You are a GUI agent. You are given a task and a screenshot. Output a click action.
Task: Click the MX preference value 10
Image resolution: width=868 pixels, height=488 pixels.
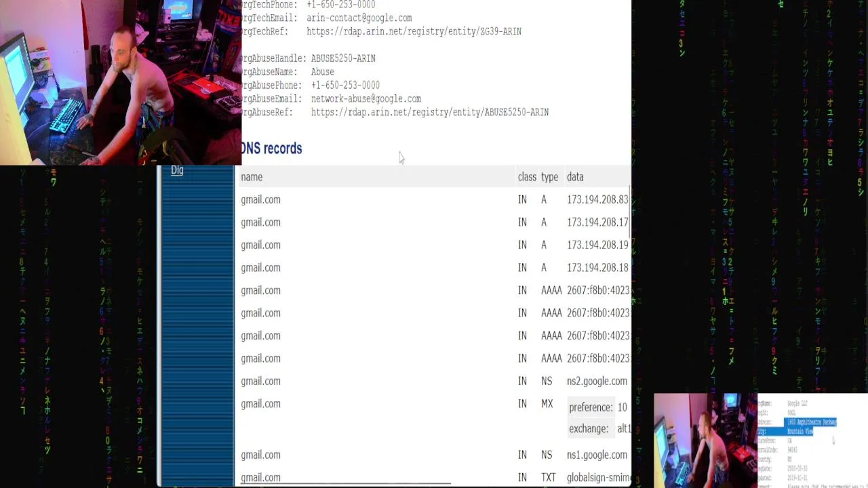coord(622,407)
